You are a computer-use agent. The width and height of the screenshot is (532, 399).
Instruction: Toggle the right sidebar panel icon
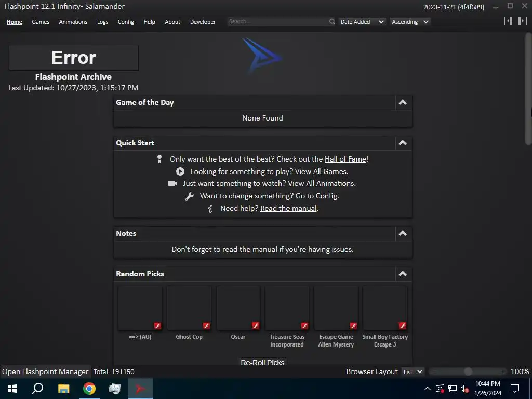[x=522, y=21]
